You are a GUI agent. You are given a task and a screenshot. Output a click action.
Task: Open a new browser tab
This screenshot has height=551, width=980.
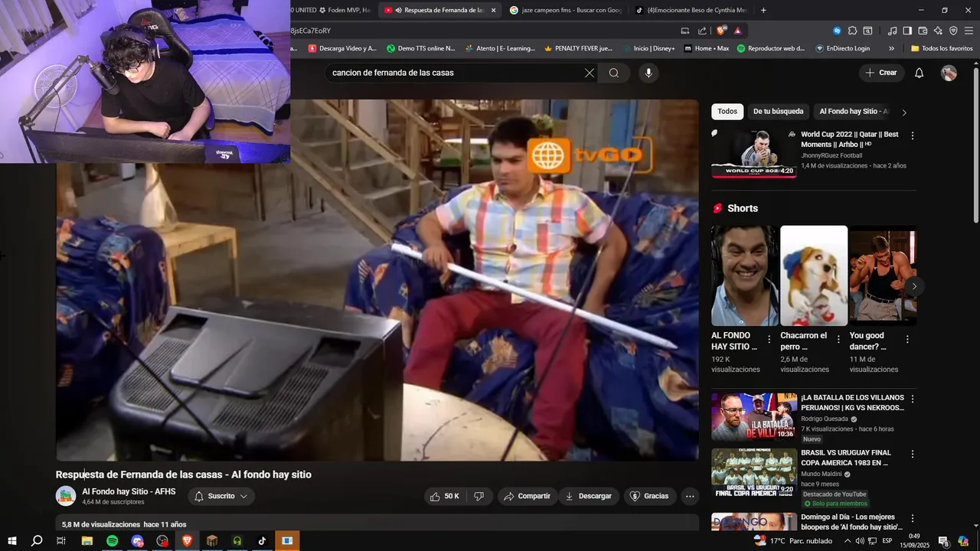(x=763, y=10)
